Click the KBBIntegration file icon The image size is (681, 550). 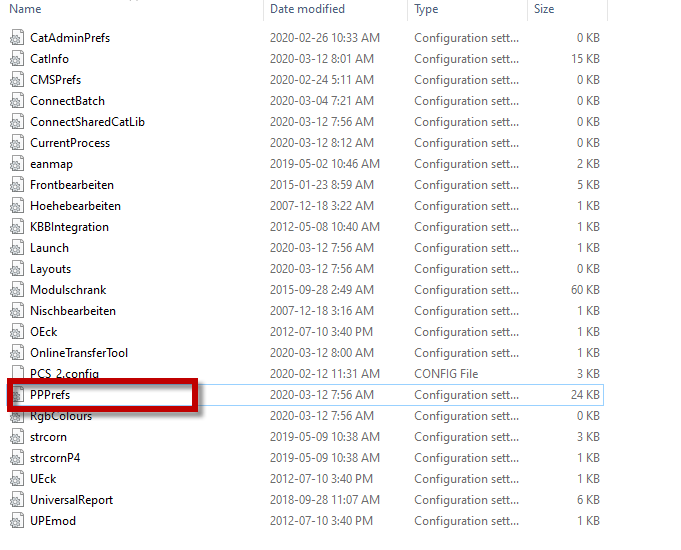17,227
